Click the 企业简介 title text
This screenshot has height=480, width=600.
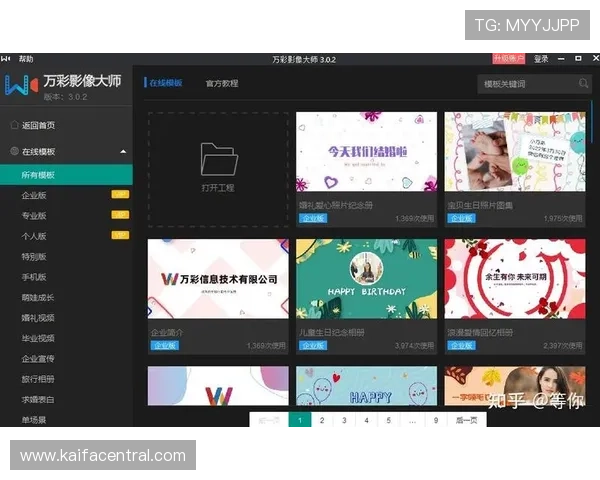[167, 332]
